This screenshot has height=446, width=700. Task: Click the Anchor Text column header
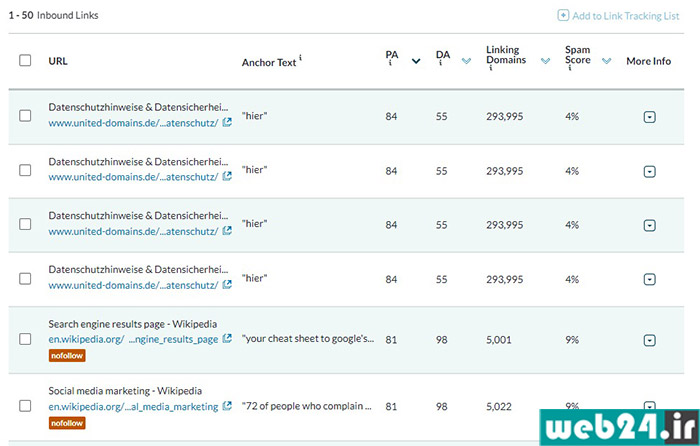[x=269, y=63]
